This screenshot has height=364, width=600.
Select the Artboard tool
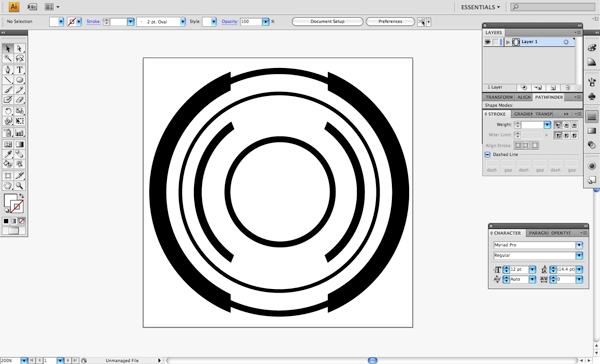pyautogui.click(x=8, y=176)
